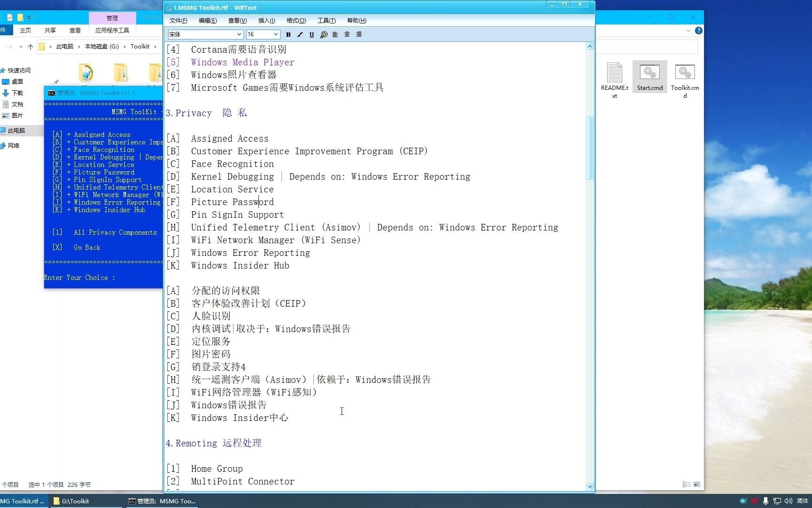Switch to MSMG Toolkit.rtf taskbar button
Viewport: 812px width, 508px height.
(x=23, y=501)
